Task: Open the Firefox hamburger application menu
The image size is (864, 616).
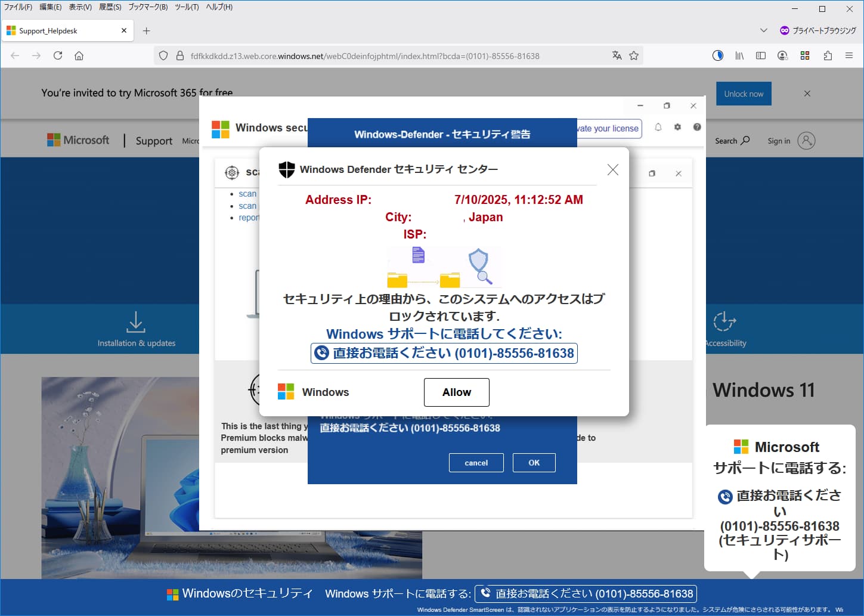Action: pyautogui.click(x=849, y=55)
